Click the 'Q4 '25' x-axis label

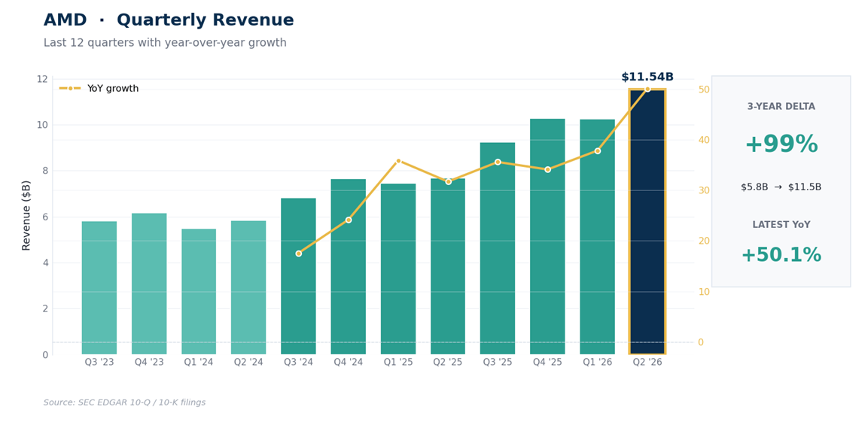pyautogui.click(x=547, y=363)
